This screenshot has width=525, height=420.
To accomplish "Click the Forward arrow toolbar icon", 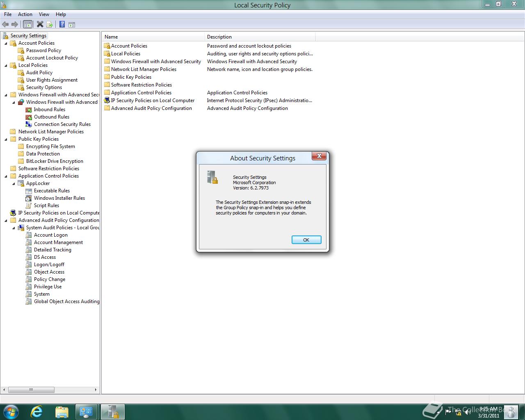I will click(15, 25).
